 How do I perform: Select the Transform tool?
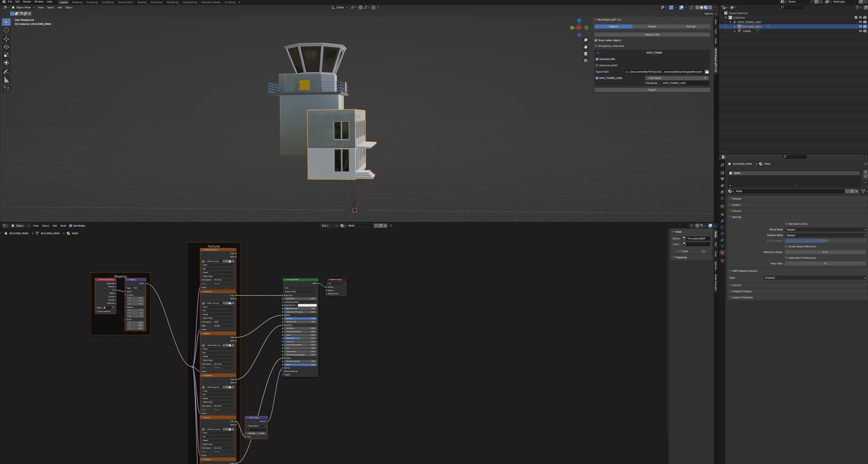pos(6,63)
